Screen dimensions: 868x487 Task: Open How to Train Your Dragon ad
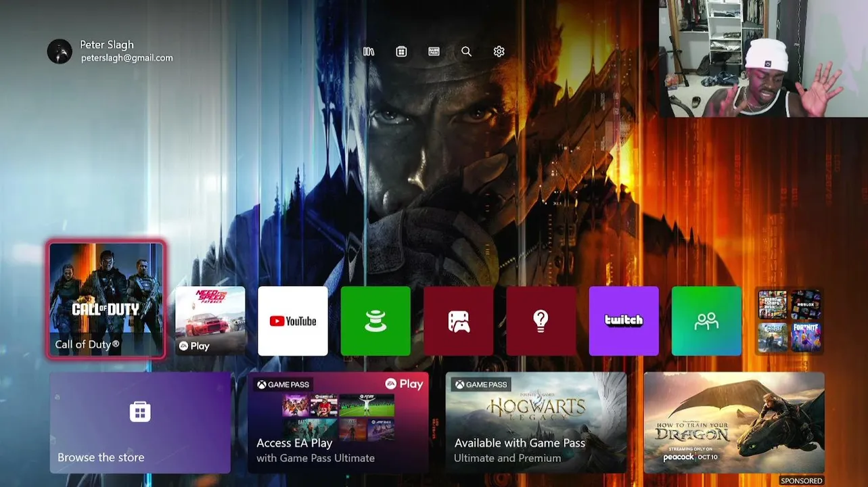point(734,422)
